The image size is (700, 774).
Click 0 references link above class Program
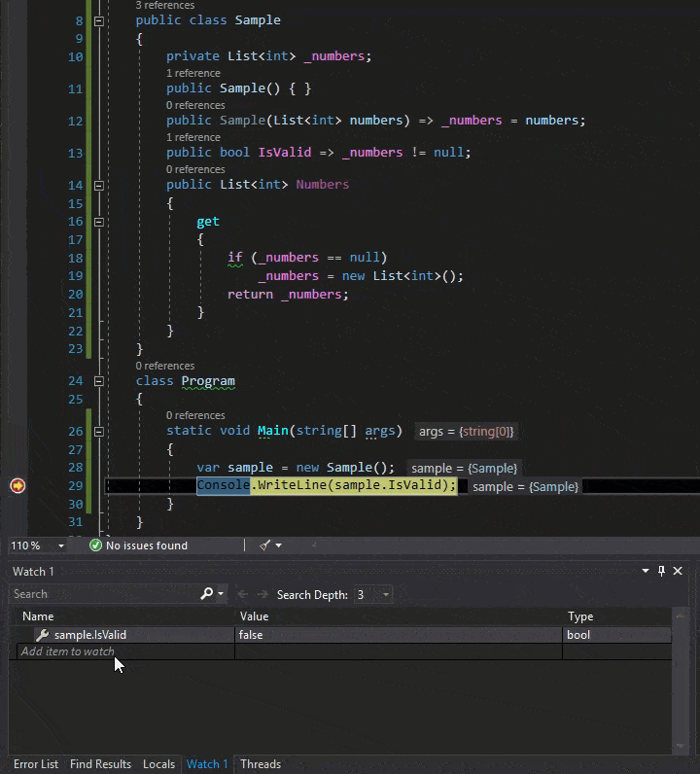point(165,366)
